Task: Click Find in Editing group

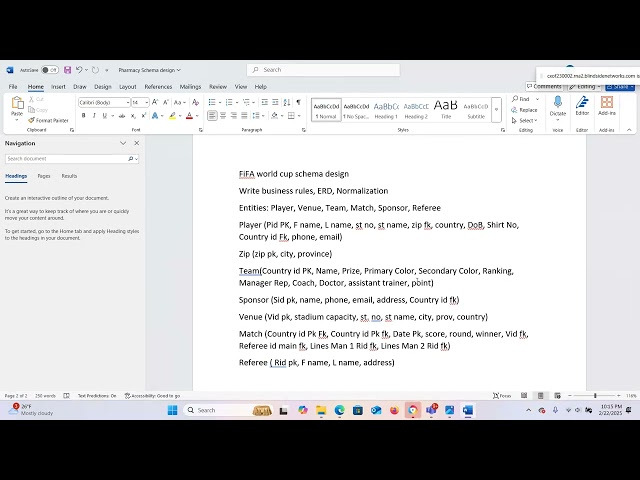Action: tap(521, 99)
